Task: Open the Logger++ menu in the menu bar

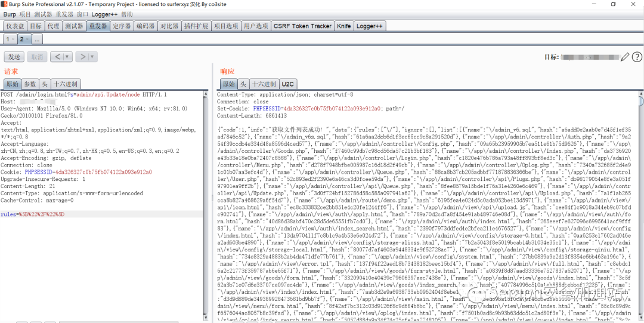Action: [104, 14]
